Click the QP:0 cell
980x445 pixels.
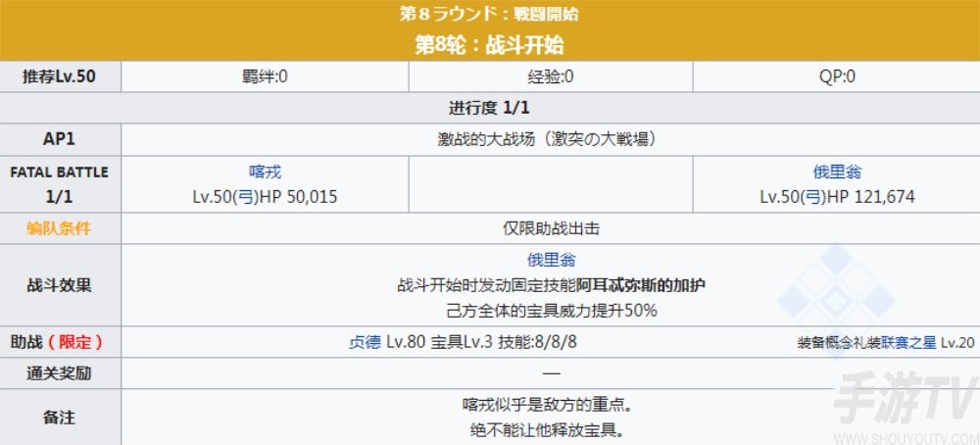[x=836, y=76]
